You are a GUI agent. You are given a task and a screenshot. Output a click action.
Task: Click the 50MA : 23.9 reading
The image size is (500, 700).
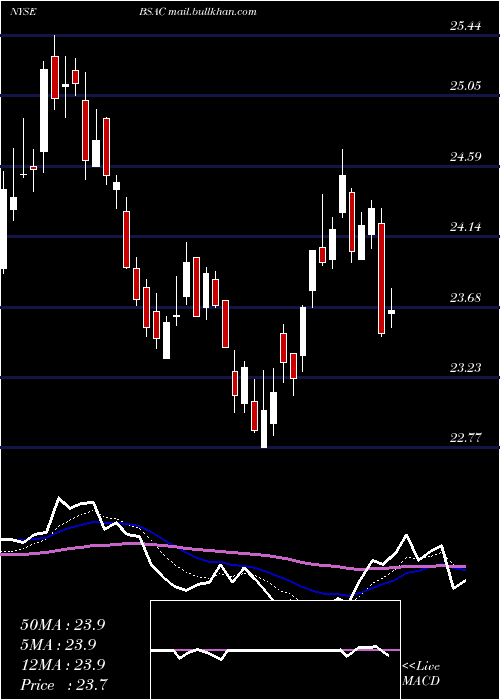[x=62, y=625]
